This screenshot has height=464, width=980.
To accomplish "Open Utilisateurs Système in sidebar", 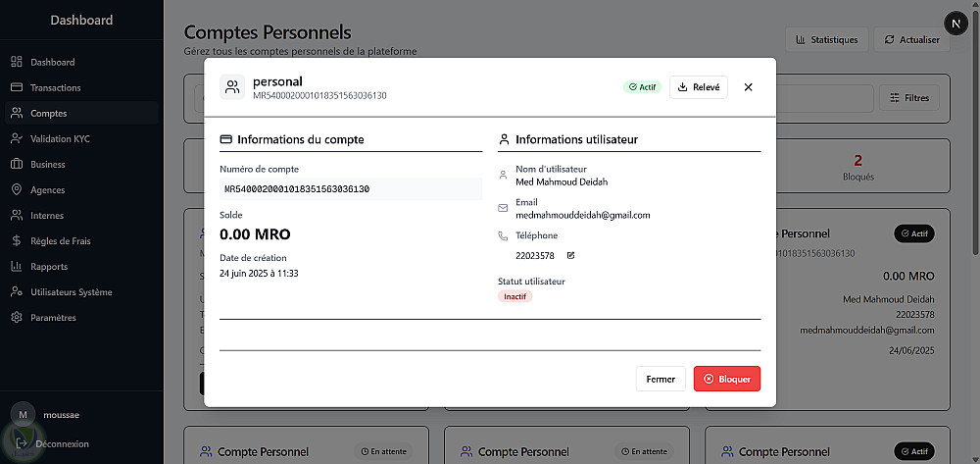I will click(71, 291).
